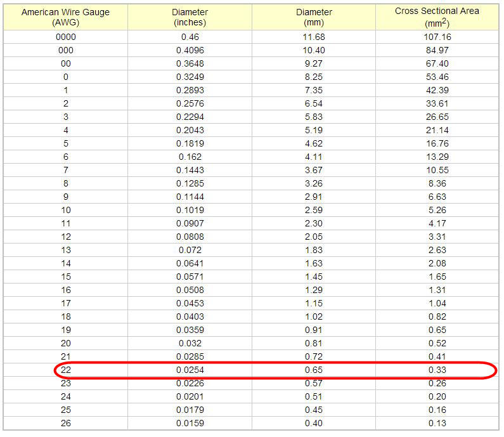Click the 0.0254 inches diameter value
Viewport: 504px width, 437px height.
[190, 370]
